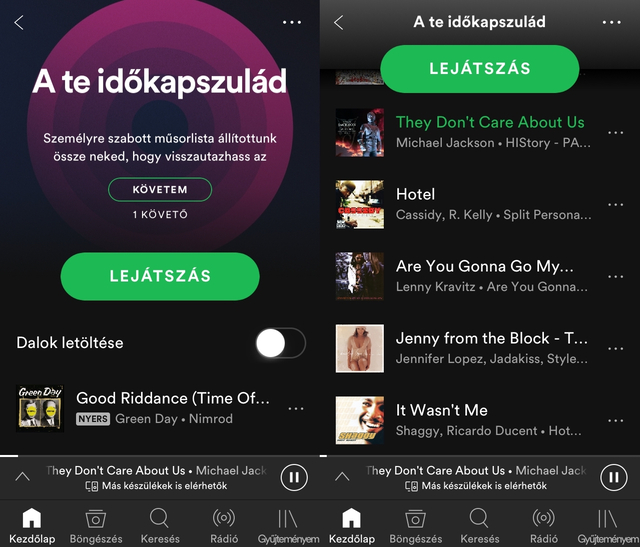The height and width of the screenshot is (547, 640).
Task: Open the Keresés search tab on left screen
Action: tap(160, 526)
